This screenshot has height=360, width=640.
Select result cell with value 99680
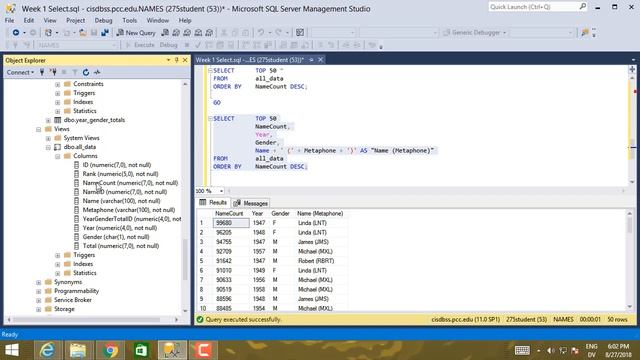tap(231, 223)
